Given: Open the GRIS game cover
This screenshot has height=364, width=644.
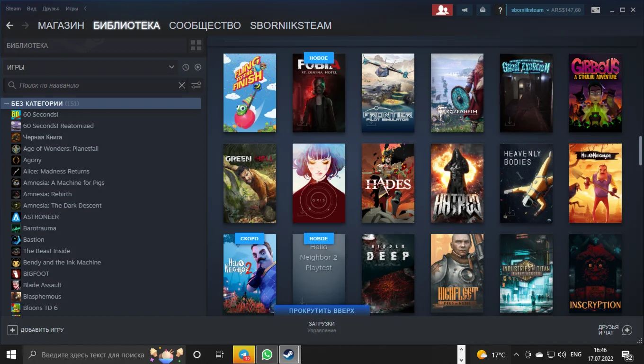Looking at the screenshot, I should pos(319,183).
